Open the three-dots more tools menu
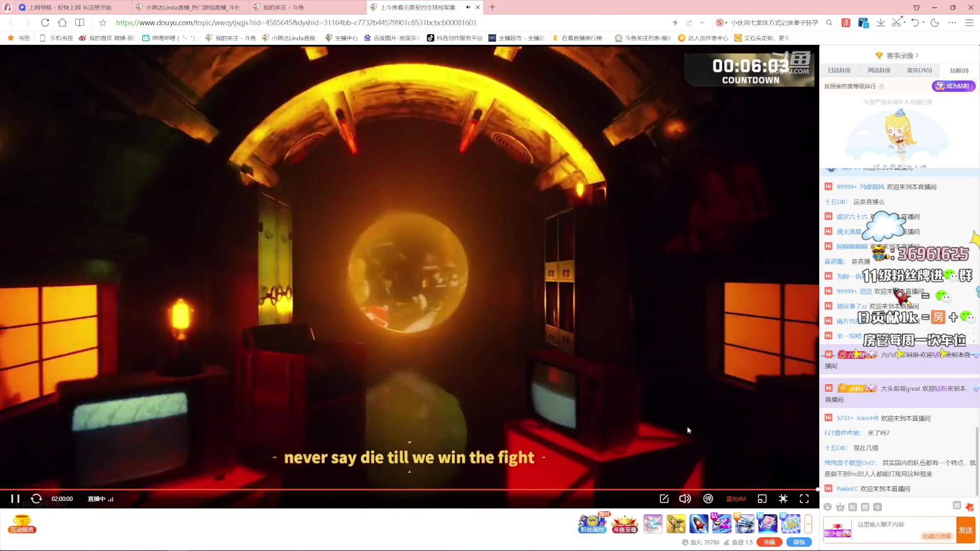Viewport: 980px width, 551px height. click(952, 22)
